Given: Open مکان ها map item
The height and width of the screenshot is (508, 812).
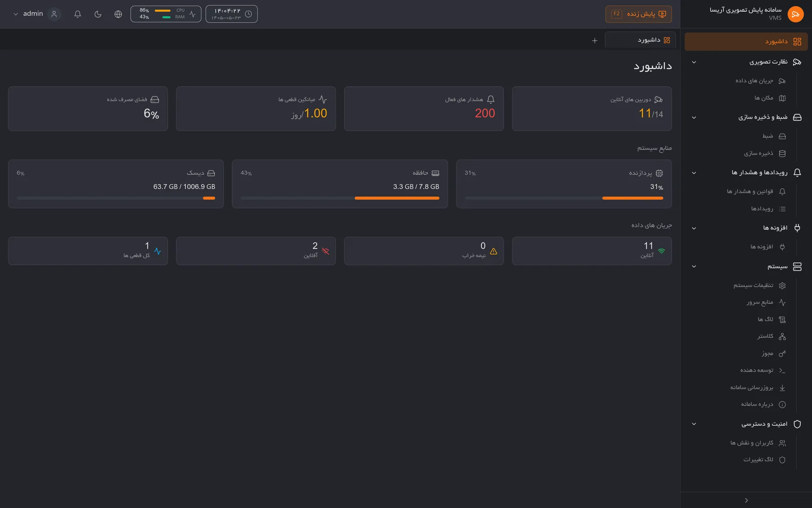Looking at the screenshot, I should (x=770, y=98).
